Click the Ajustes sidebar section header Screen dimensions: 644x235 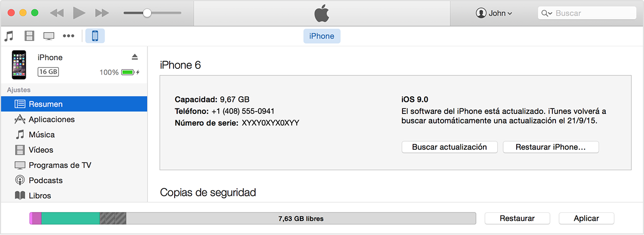pos(19,90)
